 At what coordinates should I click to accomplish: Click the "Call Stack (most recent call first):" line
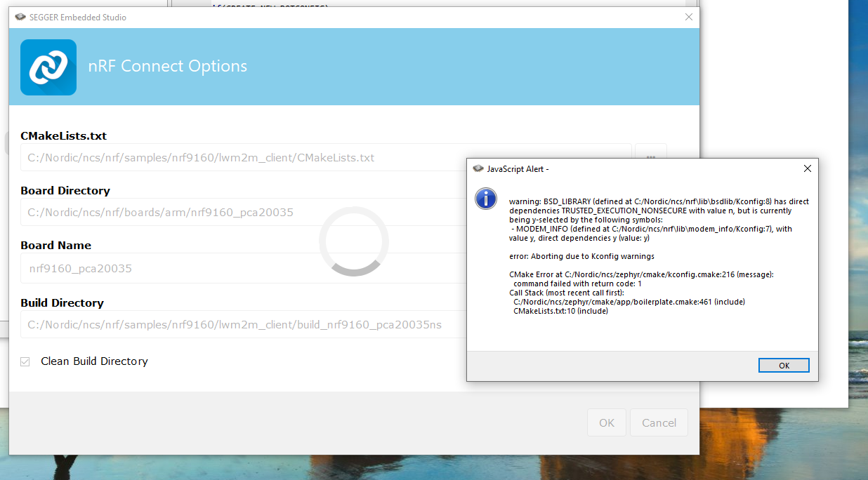(x=567, y=293)
